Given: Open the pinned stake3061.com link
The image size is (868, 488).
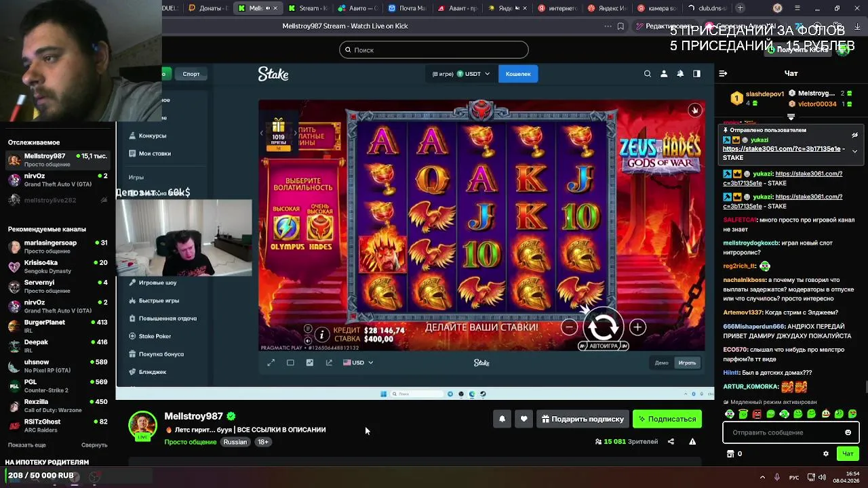Looking at the screenshot, I should (x=782, y=148).
